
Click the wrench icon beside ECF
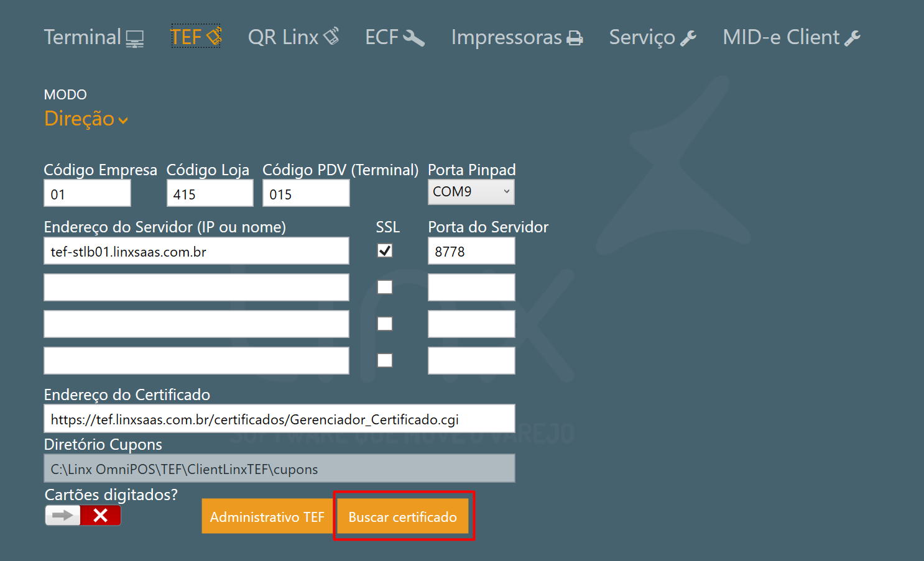[413, 38]
